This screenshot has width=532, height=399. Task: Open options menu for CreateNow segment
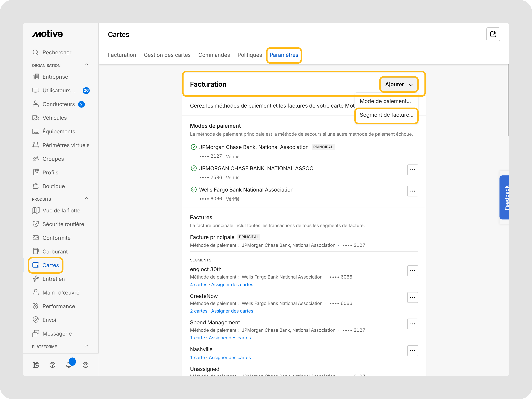point(412,298)
